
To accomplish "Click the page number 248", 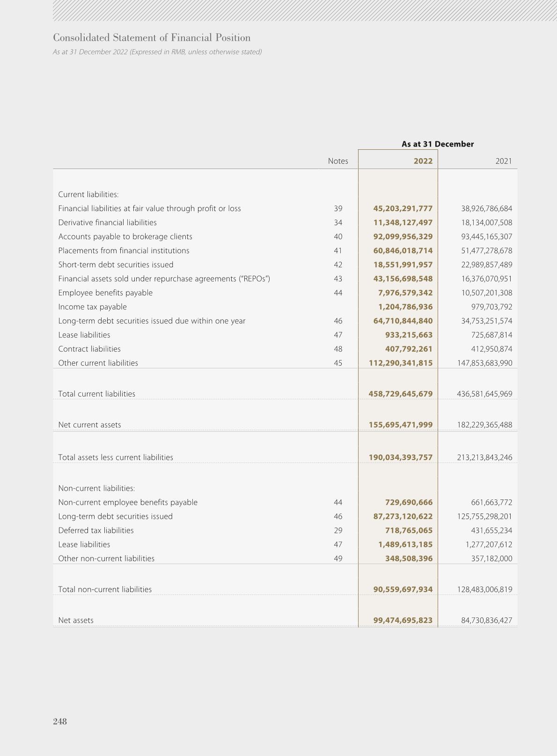I will tap(60, 721).
